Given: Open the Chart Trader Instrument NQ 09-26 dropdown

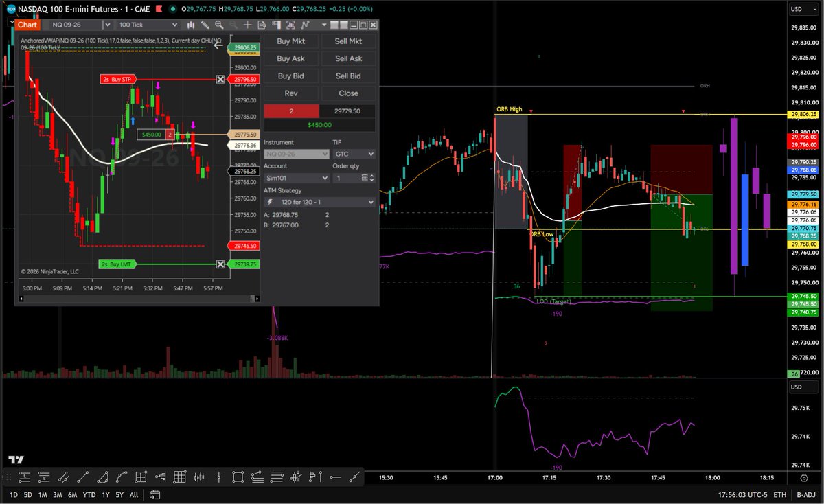Looking at the screenshot, I should (x=297, y=154).
